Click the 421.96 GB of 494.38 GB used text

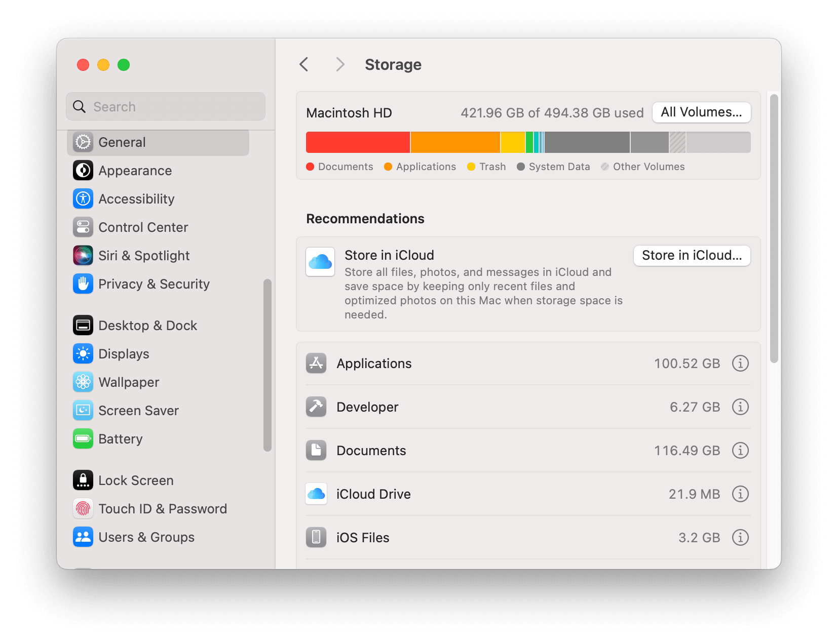[x=552, y=113]
